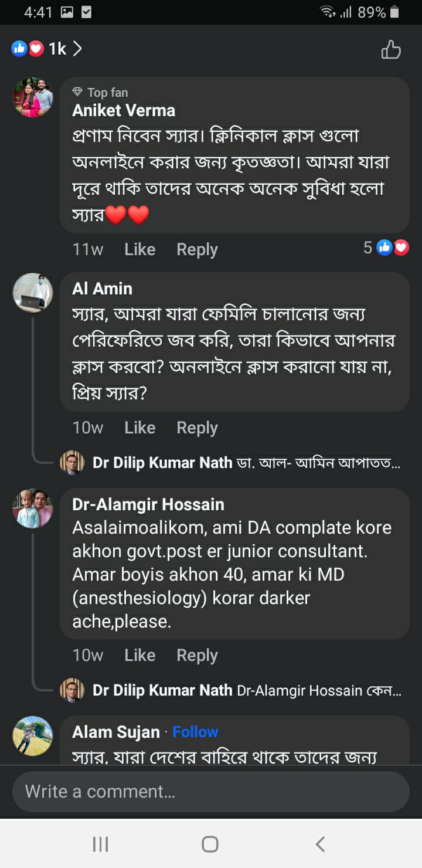Expand Dr Dilip Kumar Nath's reply to Al Amin
Screen dimensions: 422x868
coord(246,463)
